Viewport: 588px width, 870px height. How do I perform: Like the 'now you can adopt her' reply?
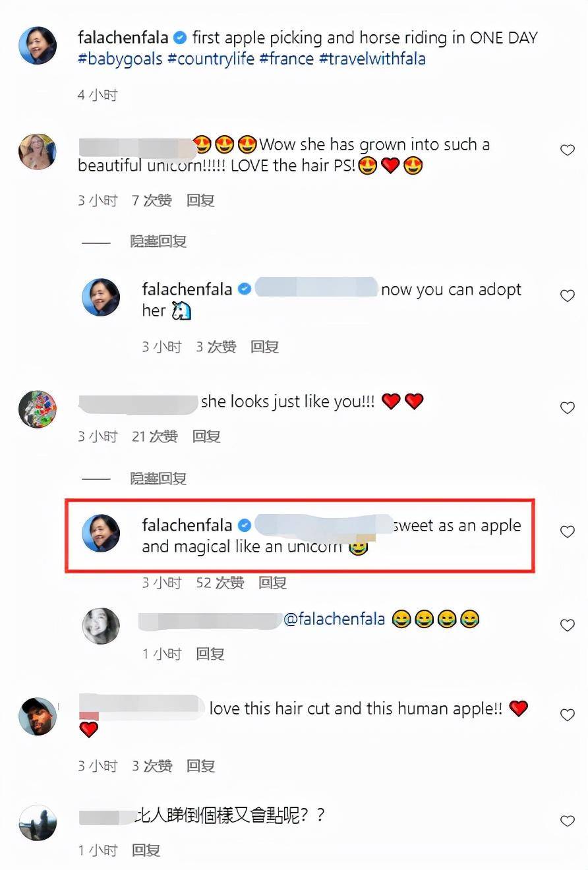567,296
